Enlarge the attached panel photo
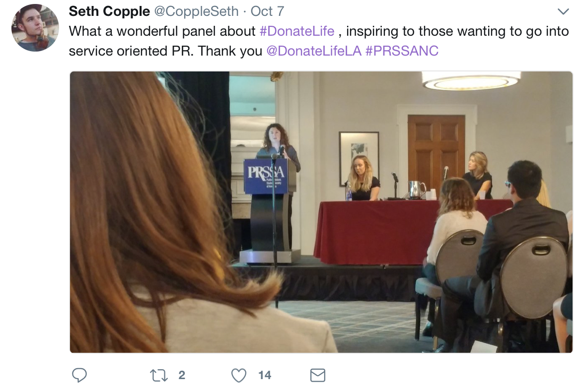Screen dimensions: 582x392 coord(321,212)
